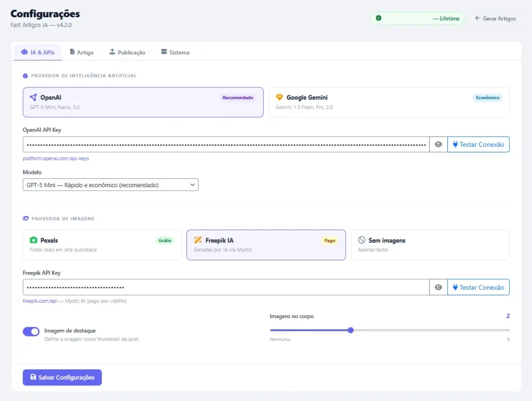The width and height of the screenshot is (532, 401).
Task: Switch to the IA & APIs tab
Action: click(x=37, y=53)
